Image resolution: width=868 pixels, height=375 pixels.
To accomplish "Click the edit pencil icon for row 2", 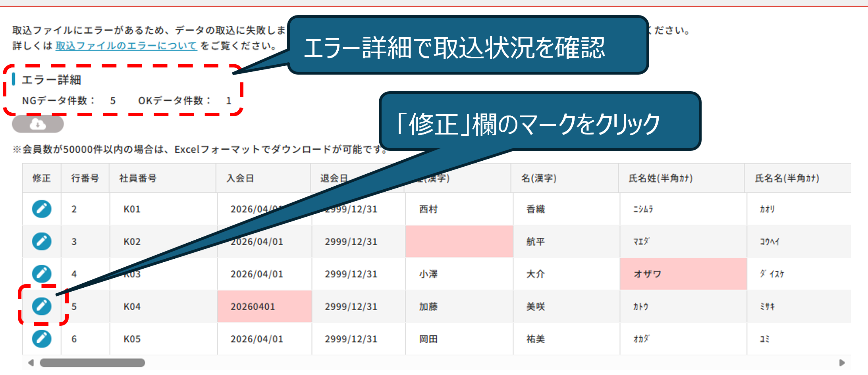I will [x=42, y=209].
